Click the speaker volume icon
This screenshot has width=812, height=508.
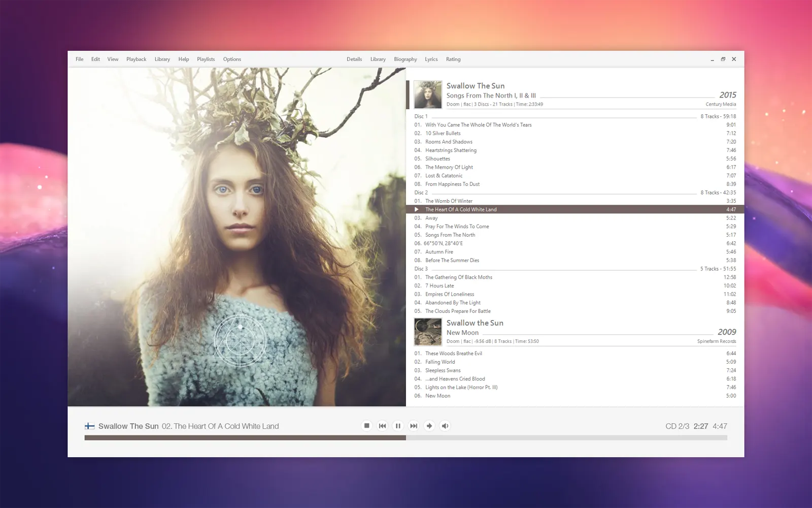(445, 426)
